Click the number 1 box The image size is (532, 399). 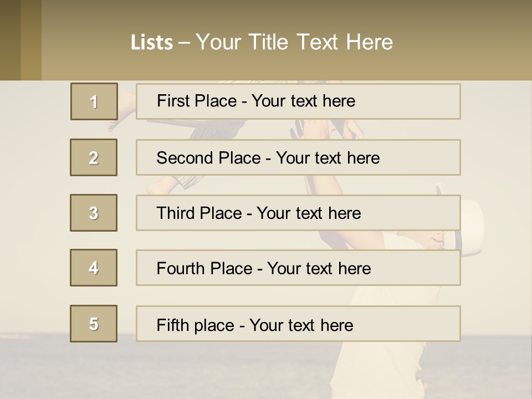94,101
